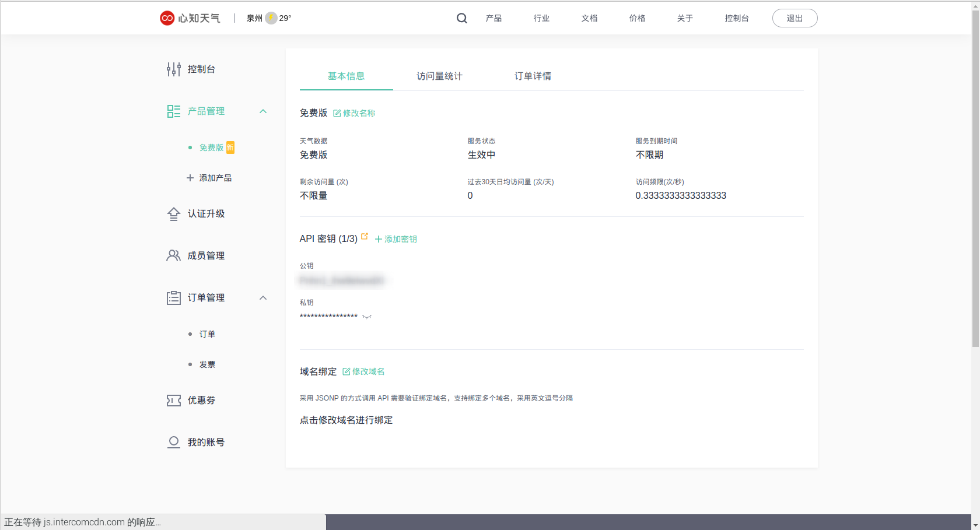Switch to the 访问量统计 tab
The image size is (980, 530).
(x=439, y=76)
